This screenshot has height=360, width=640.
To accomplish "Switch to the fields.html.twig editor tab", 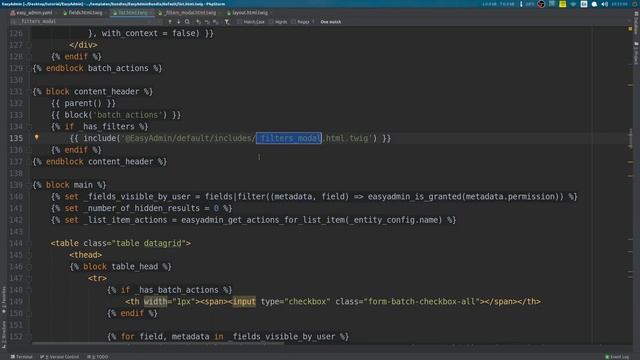I will 84,13.
